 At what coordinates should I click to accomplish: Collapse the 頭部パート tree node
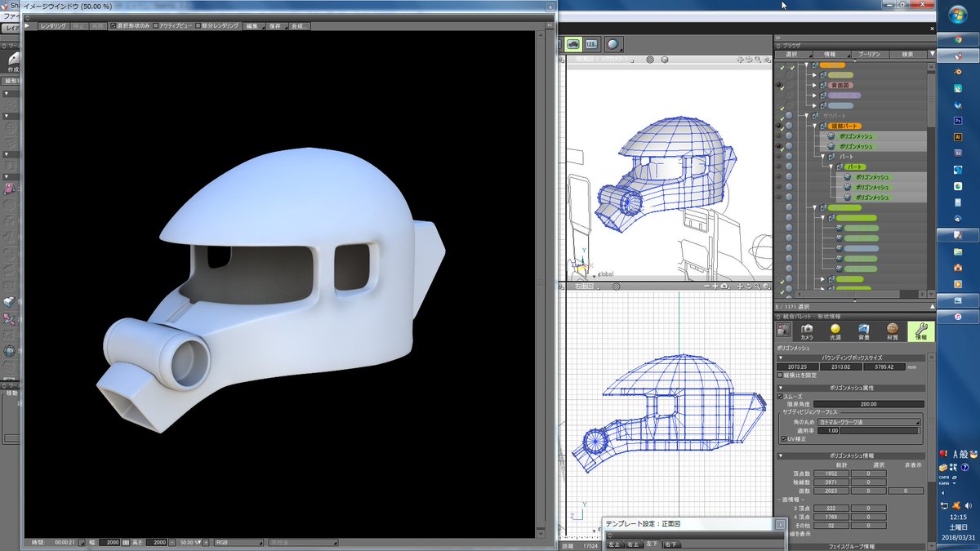point(813,127)
